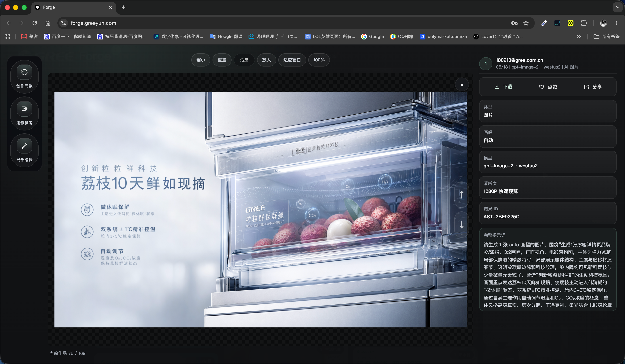Image resolution: width=625 pixels, height=364 pixels.
Task: Open the polymarket.com/zh bookmark
Action: tap(443, 36)
